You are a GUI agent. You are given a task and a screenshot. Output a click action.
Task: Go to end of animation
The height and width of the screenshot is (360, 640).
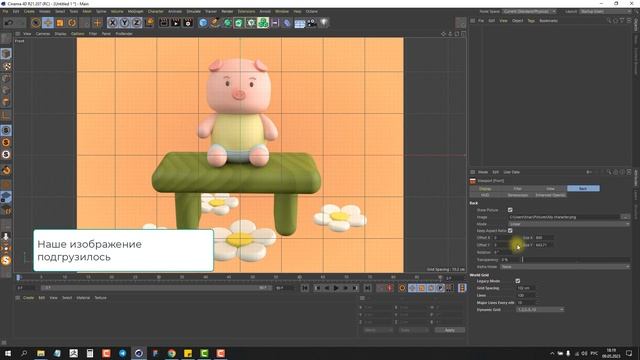pos(367,288)
